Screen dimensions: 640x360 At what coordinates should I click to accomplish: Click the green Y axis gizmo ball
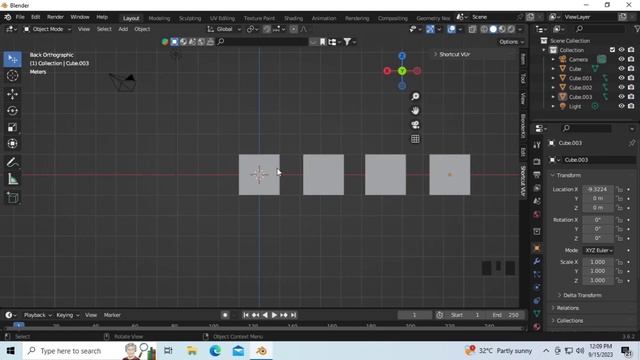(x=402, y=71)
